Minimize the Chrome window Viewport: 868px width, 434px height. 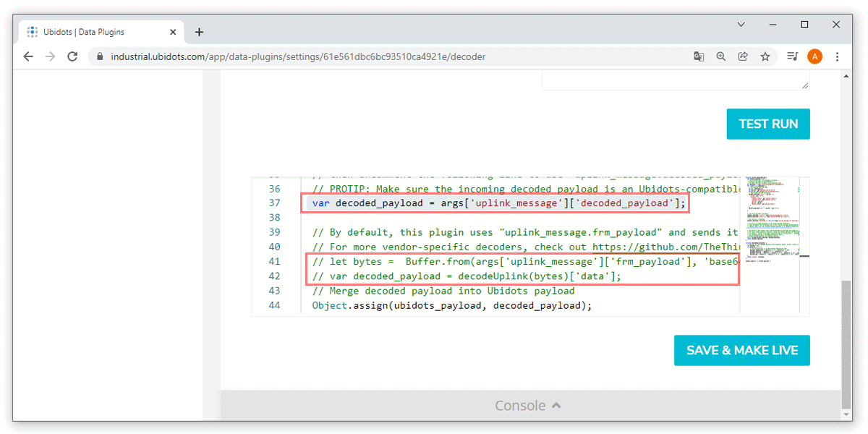773,25
